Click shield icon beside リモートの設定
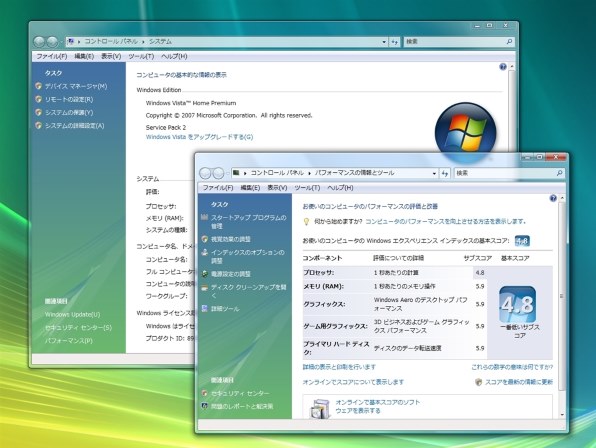 38,99
